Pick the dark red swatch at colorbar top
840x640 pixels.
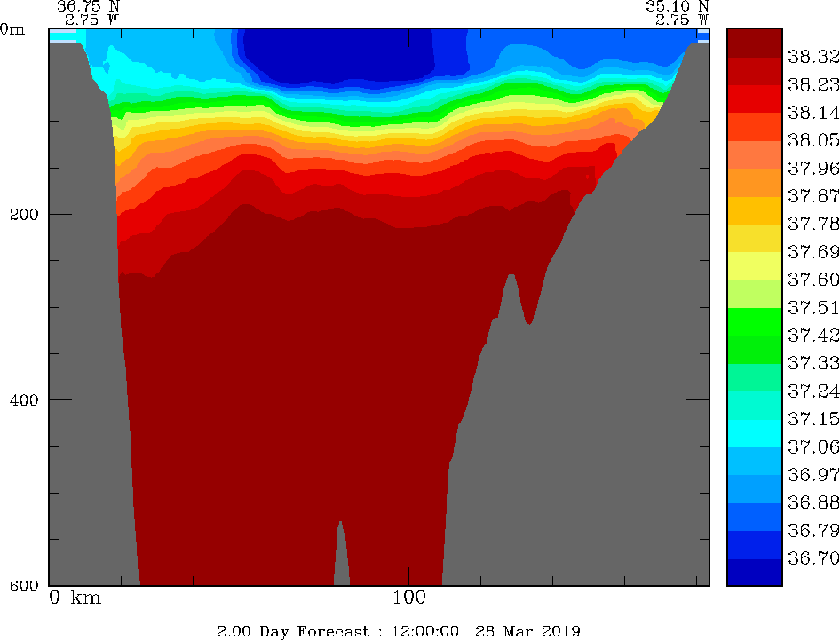(x=754, y=43)
